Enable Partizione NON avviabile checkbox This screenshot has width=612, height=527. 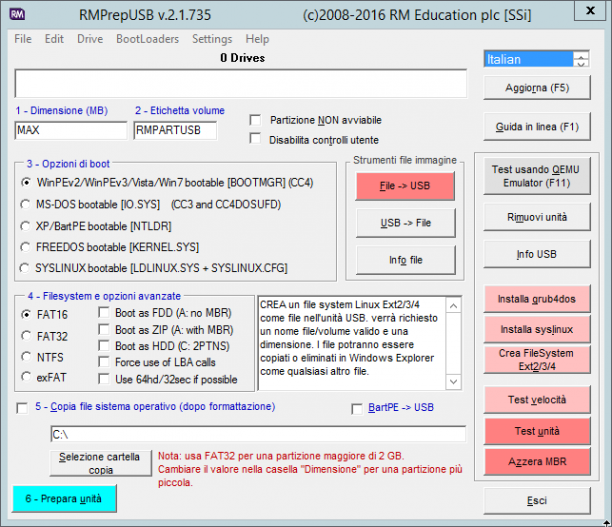coord(255,120)
